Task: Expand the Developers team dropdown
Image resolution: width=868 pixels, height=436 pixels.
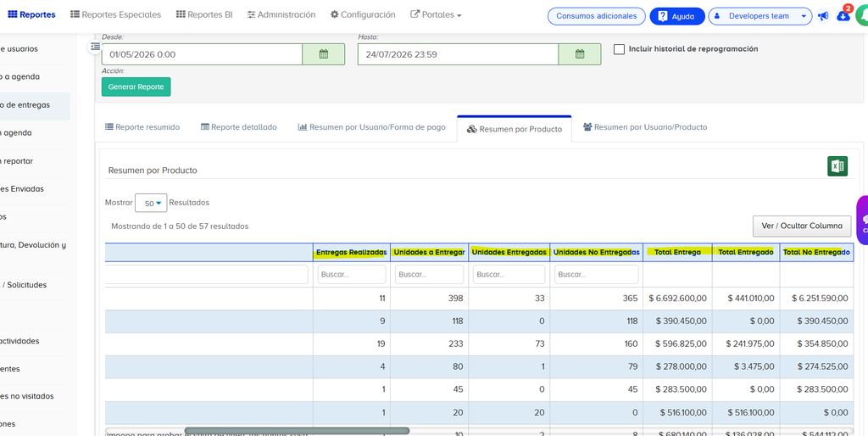Action: (760, 16)
